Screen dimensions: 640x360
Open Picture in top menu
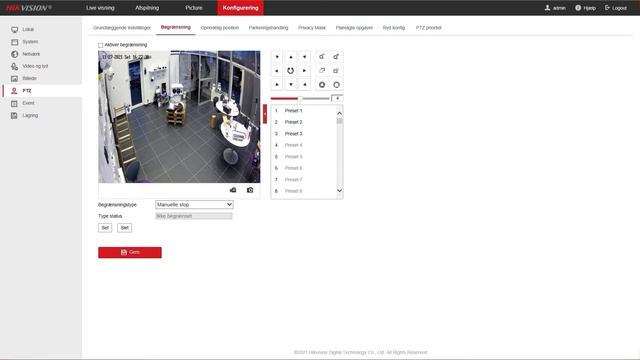[x=194, y=8]
